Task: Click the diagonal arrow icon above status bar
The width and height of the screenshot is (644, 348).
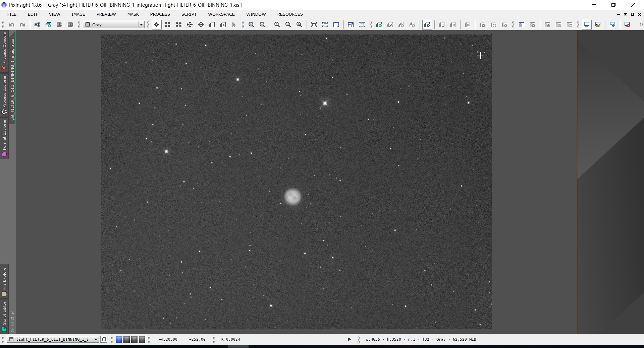Action: [12, 312]
